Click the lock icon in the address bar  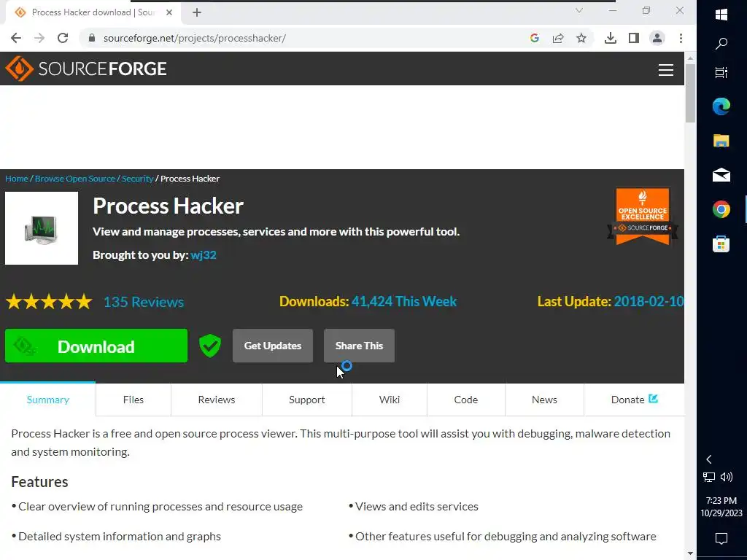92,38
